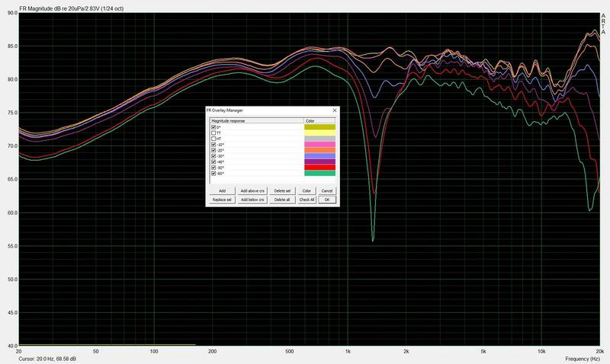Close the FR Overlay Manager dialog
Screen dimensions: 610x364
point(335,110)
